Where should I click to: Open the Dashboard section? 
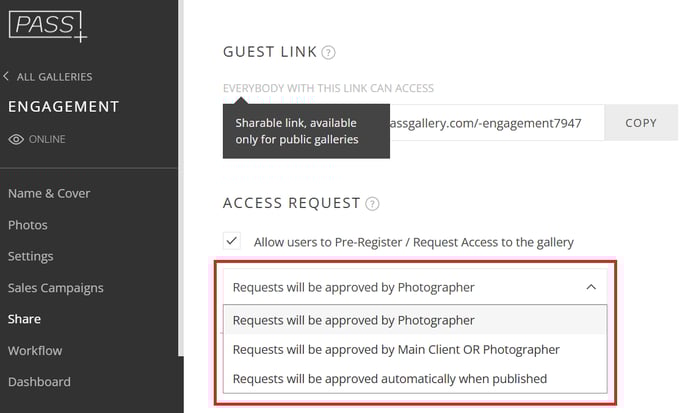click(39, 382)
